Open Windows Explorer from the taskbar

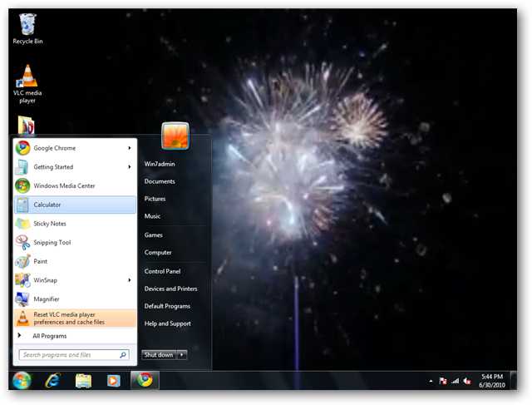[x=83, y=381]
